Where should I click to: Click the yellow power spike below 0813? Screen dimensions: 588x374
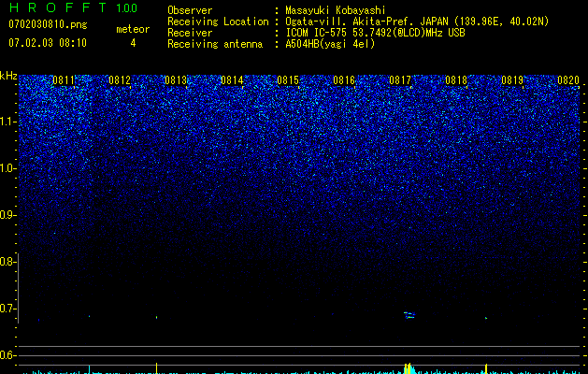click(x=157, y=368)
